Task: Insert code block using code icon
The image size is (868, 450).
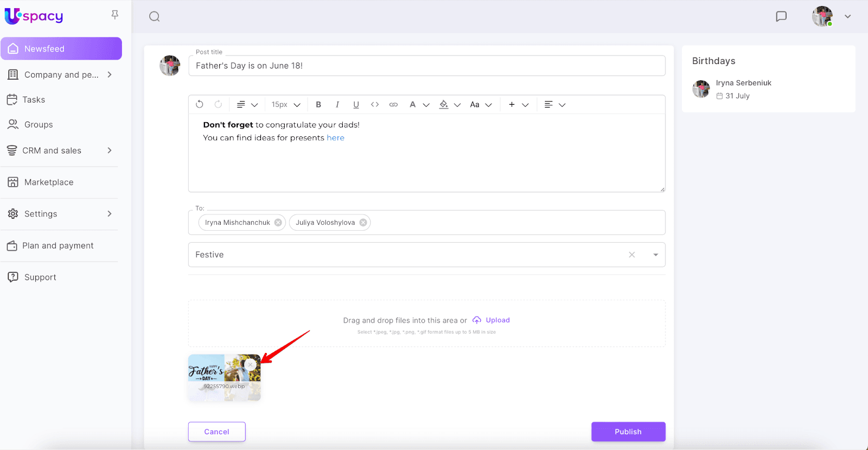Action: click(374, 105)
